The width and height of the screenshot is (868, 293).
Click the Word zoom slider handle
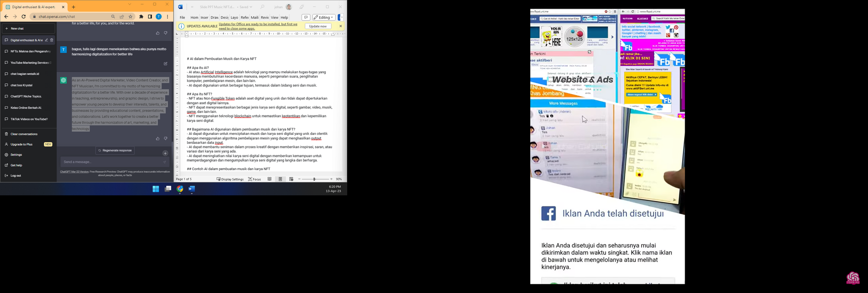pos(315,179)
